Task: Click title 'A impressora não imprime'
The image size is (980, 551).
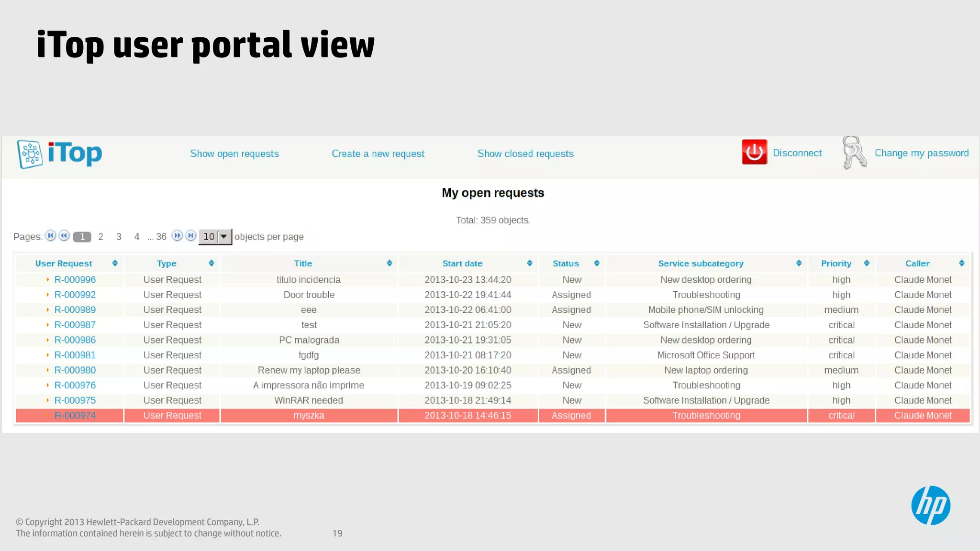Action: [x=309, y=385]
